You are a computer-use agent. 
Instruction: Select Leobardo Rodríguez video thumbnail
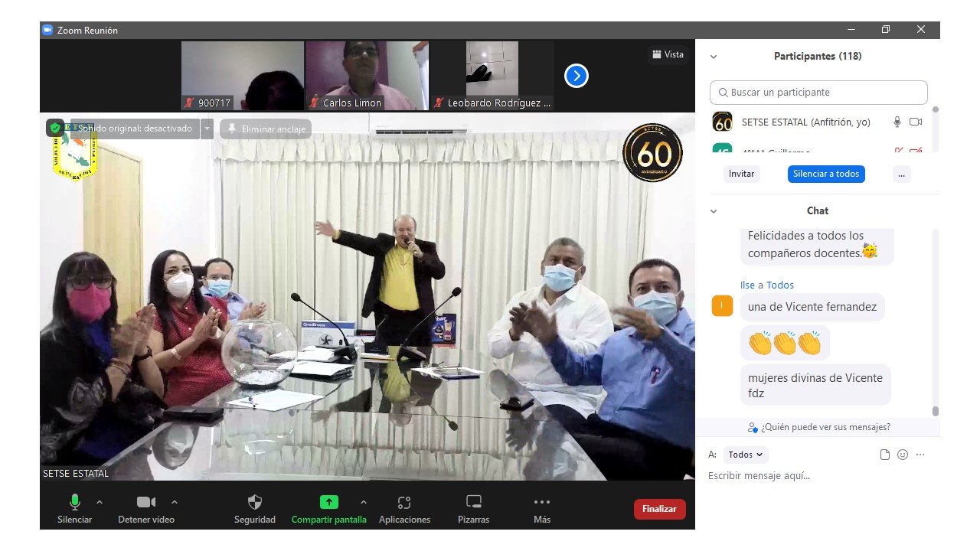tap(492, 76)
